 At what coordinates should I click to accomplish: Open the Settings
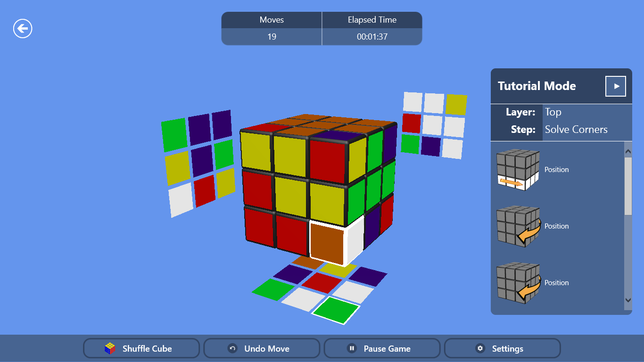pos(502,348)
